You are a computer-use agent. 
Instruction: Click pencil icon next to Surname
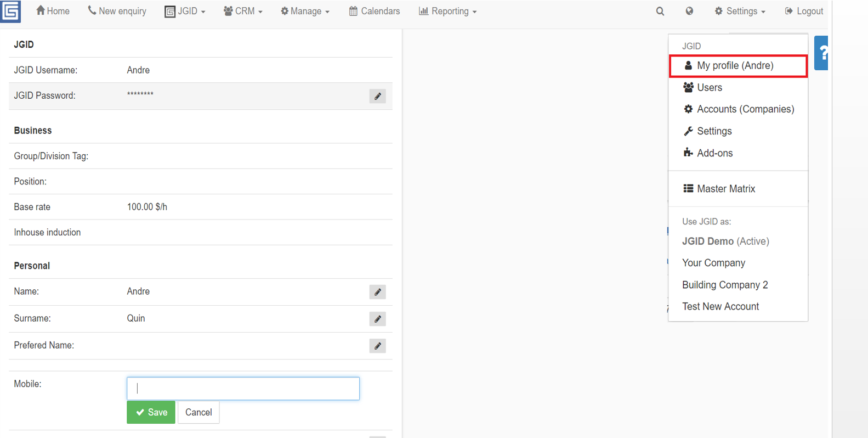pyautogui.click(x=377, y=319)
